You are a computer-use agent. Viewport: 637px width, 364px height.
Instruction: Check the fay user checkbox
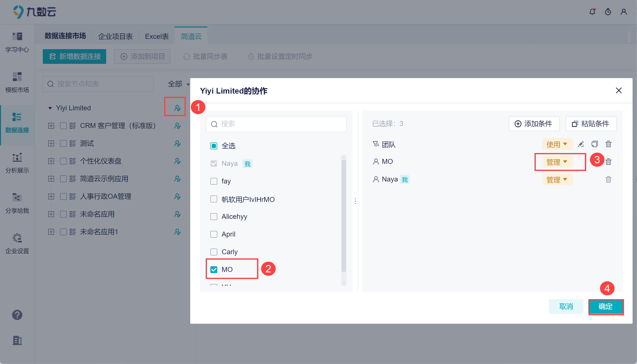point(214,181)
